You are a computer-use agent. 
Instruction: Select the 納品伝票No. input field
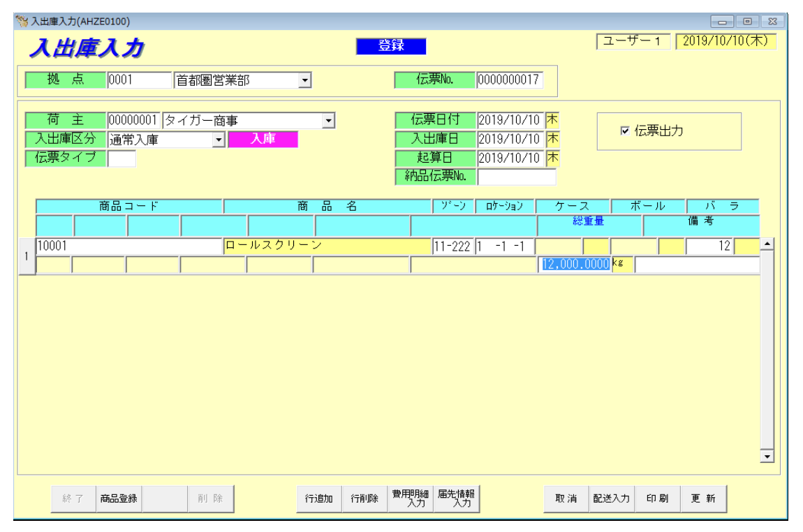tap(516, 177)
